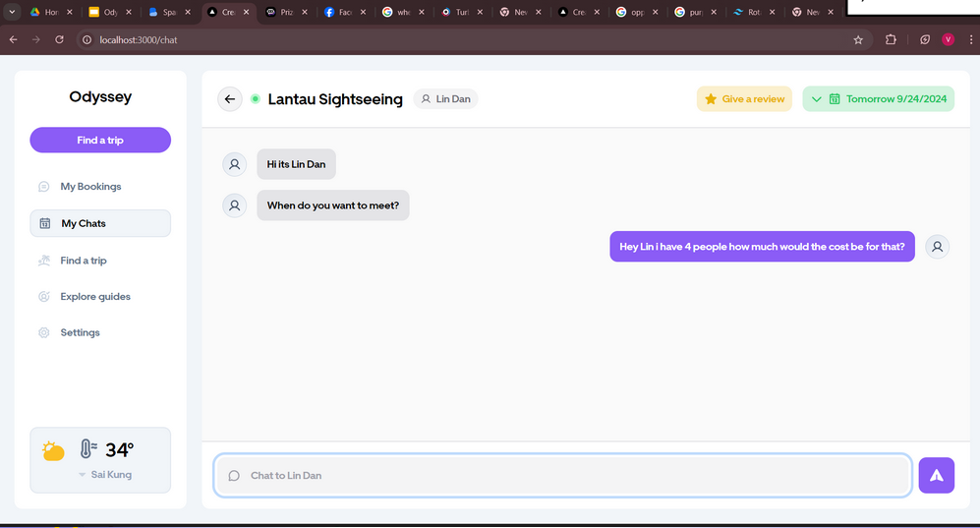Image resolution: width=980 pixels, height=528 pixels.
Task: Click the star icon in Give a review
Action: (711, 98)
